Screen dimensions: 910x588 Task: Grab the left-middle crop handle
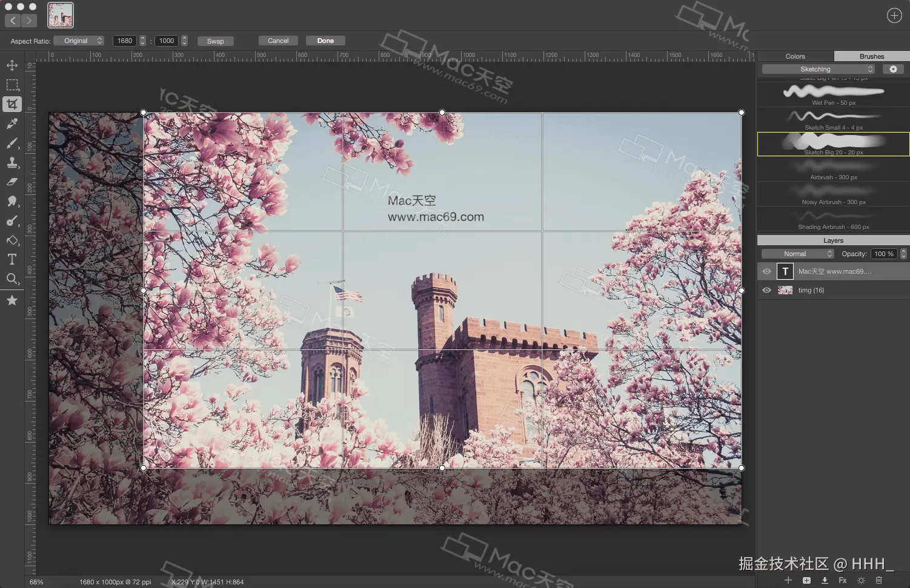(x=144, y=291)
